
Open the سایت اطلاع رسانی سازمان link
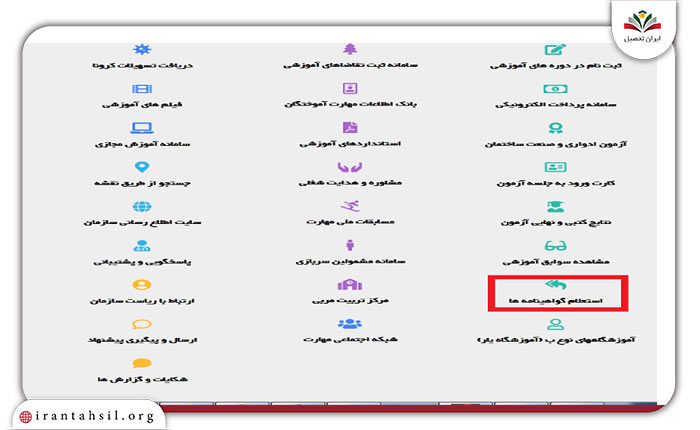click(x=142, y=222)
